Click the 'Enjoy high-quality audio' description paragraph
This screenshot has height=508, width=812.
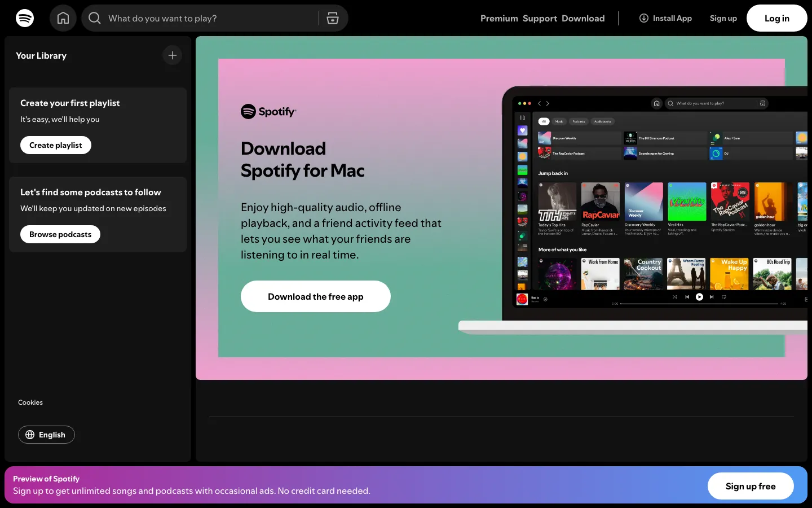[x=341, y=231]
